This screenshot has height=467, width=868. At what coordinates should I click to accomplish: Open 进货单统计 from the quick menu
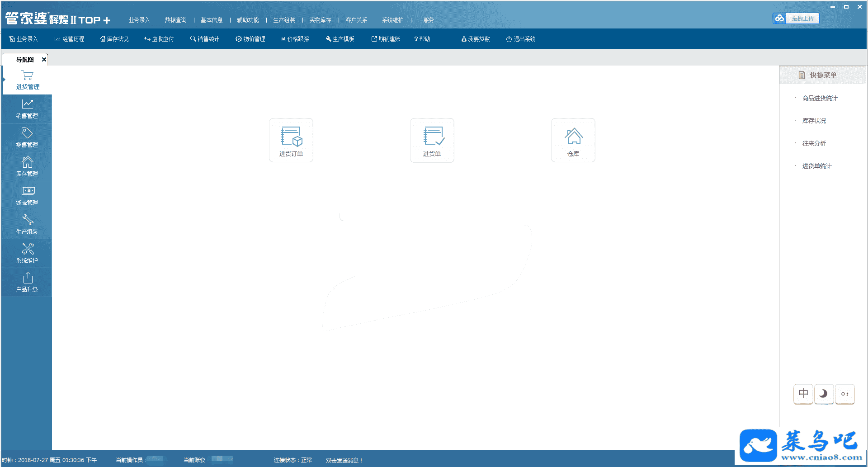click(x=817, y=166)
